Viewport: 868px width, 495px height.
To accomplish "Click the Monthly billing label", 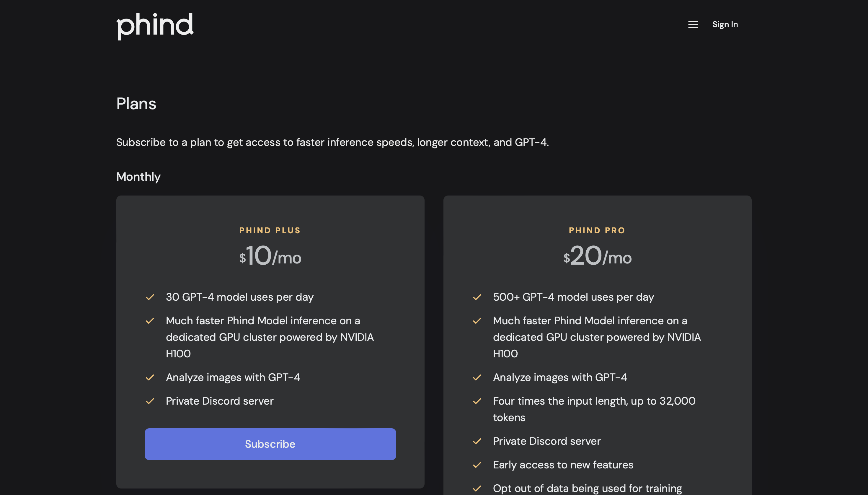I will (138, 176).
